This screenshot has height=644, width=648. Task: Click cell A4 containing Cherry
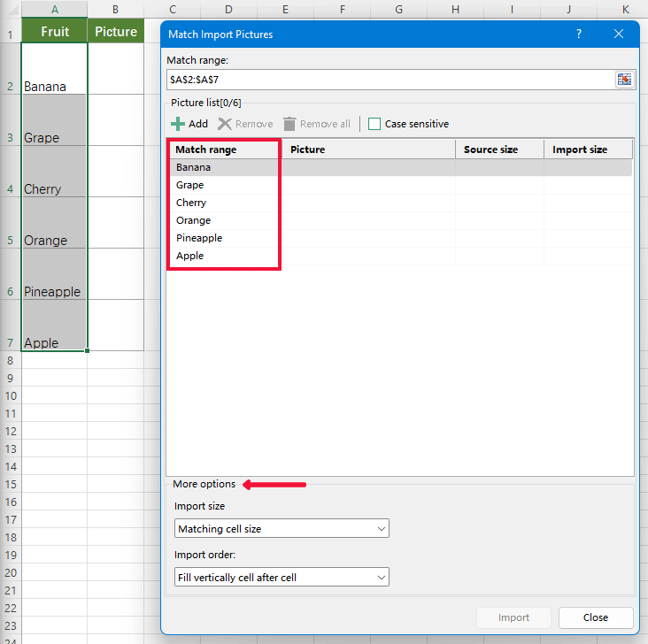[x=55, y=171]
